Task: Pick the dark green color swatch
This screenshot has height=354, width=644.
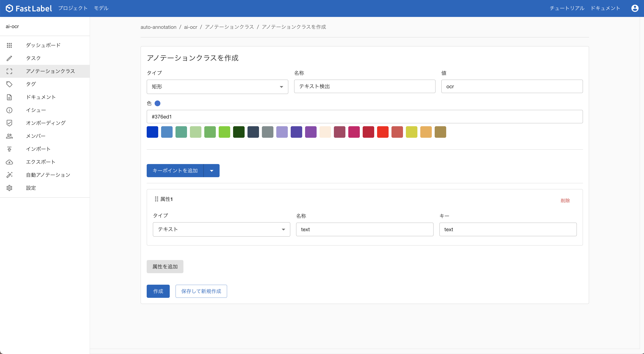Action: coord(239,132)
